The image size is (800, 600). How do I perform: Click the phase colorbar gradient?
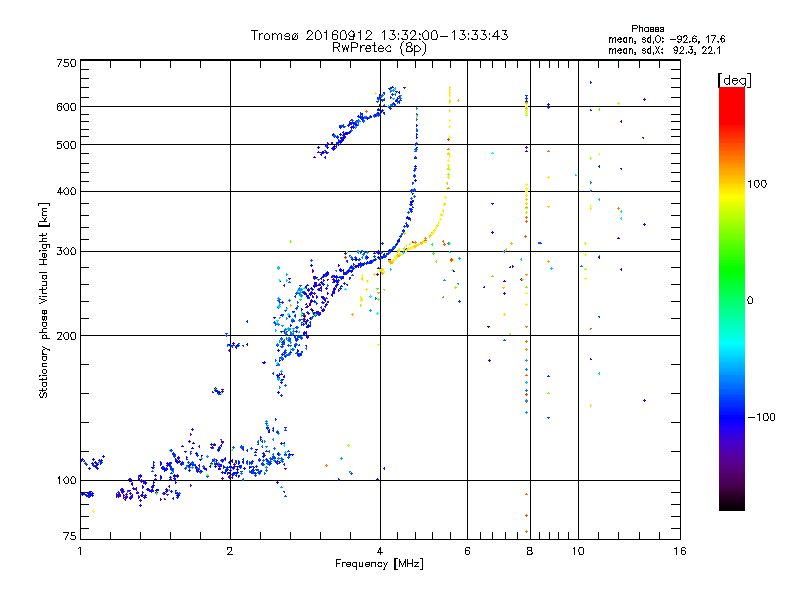tap(732, 298)
